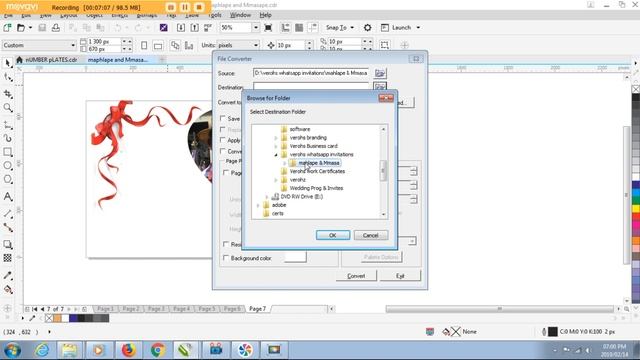Open the zoom level 50% dropdown

tap(256, 28)
